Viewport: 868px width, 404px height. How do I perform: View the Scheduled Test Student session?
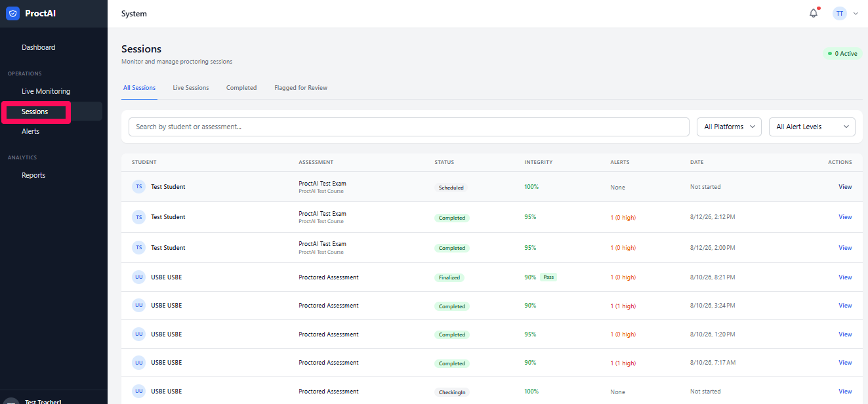[845, 187]
